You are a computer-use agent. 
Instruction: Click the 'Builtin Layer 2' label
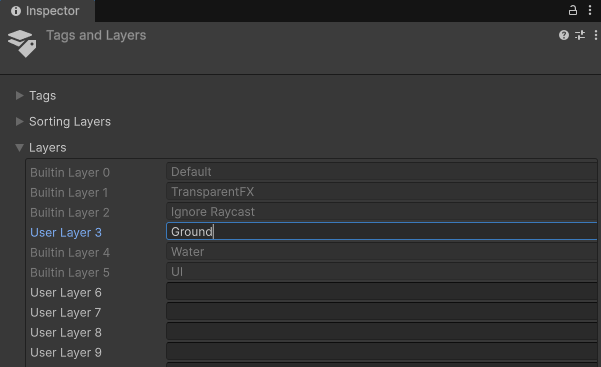click(70, 213)
